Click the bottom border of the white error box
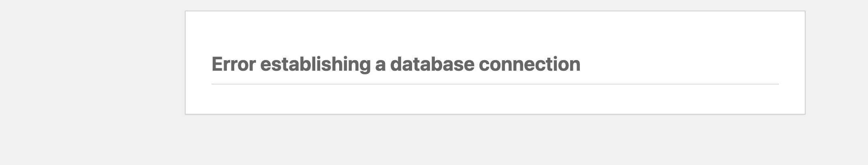This screenshot has height=165, width=868. click(x=495, y=114)
